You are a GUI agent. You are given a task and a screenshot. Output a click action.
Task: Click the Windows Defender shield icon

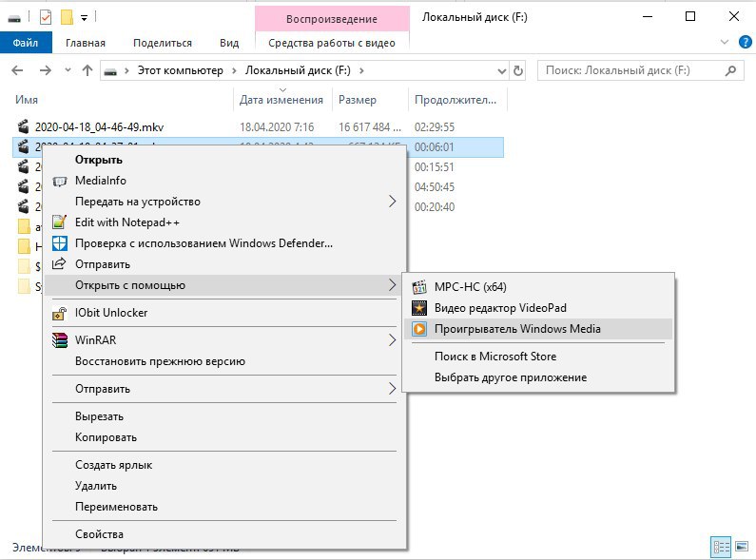(59, 243)
